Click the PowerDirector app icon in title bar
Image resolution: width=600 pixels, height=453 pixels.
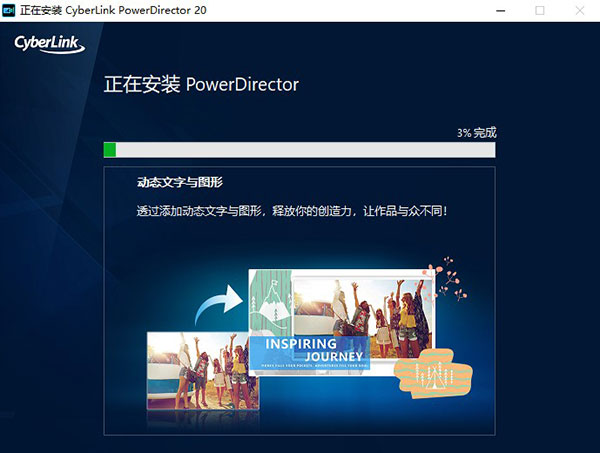8,10
